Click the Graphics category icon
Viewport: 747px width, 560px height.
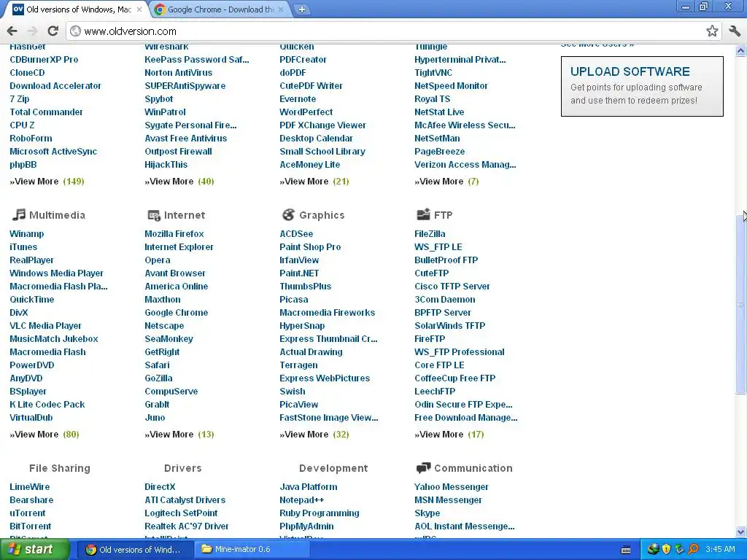(288, 215)
